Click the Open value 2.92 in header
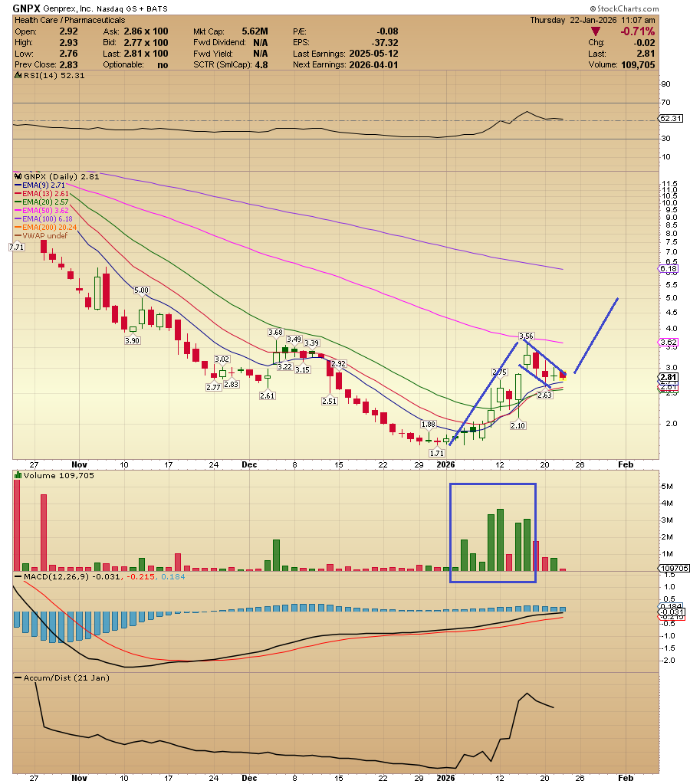The width and height of the screenshot is (690, 784). tap(68, 31)
